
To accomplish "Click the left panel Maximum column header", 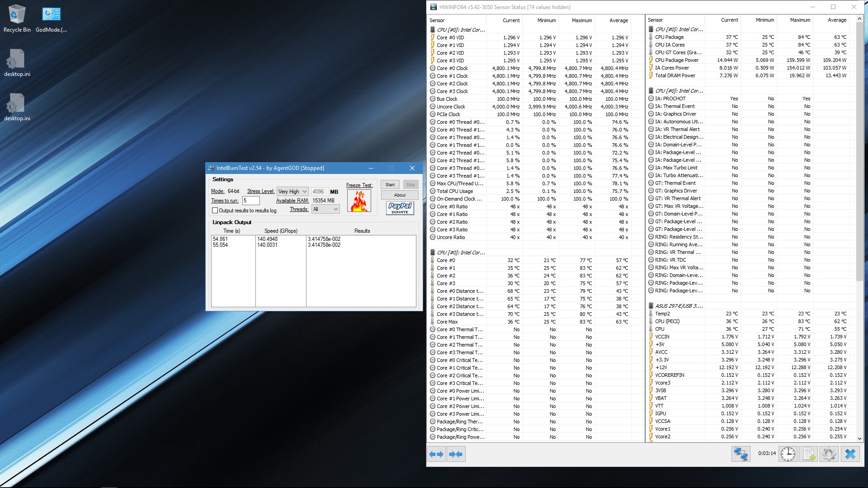I will tap(577, 20).
